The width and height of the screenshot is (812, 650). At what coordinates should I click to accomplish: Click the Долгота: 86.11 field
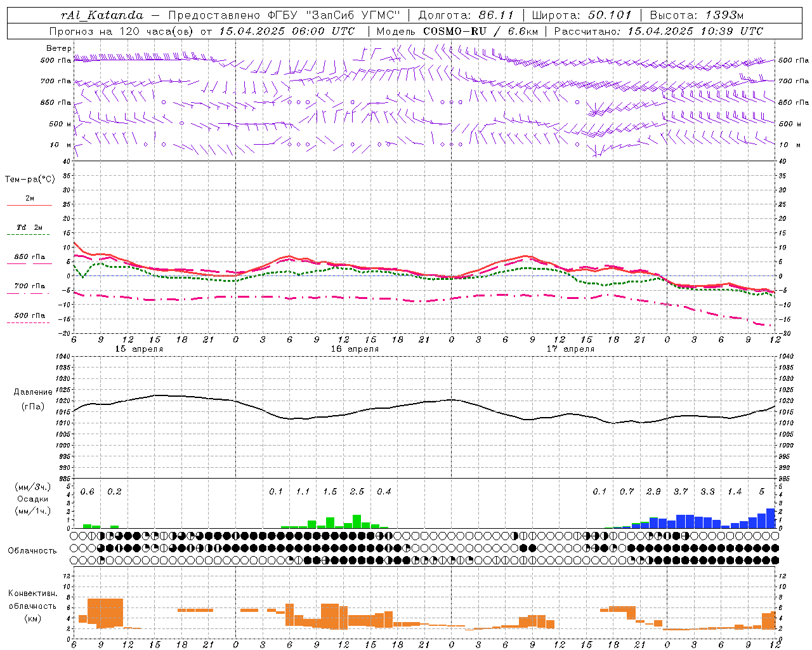click(x=466, y=15)
